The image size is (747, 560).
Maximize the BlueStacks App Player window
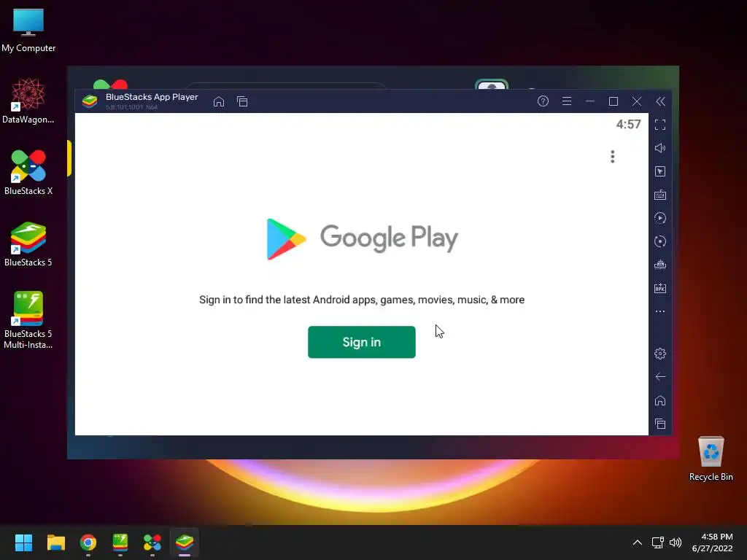[613, 101]
